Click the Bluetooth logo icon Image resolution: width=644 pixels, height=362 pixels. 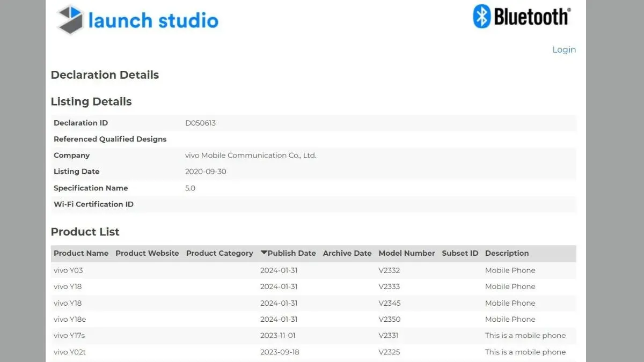pos(482,16)
